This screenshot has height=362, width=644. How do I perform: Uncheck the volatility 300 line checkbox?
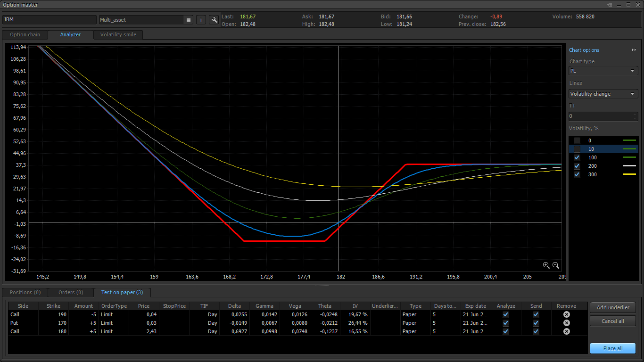coord(577,174)
